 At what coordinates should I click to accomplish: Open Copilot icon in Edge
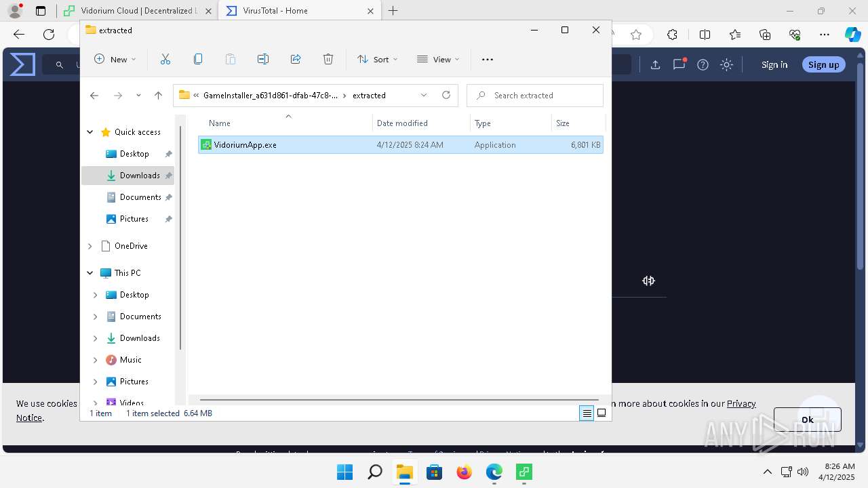tap(853, 35)
